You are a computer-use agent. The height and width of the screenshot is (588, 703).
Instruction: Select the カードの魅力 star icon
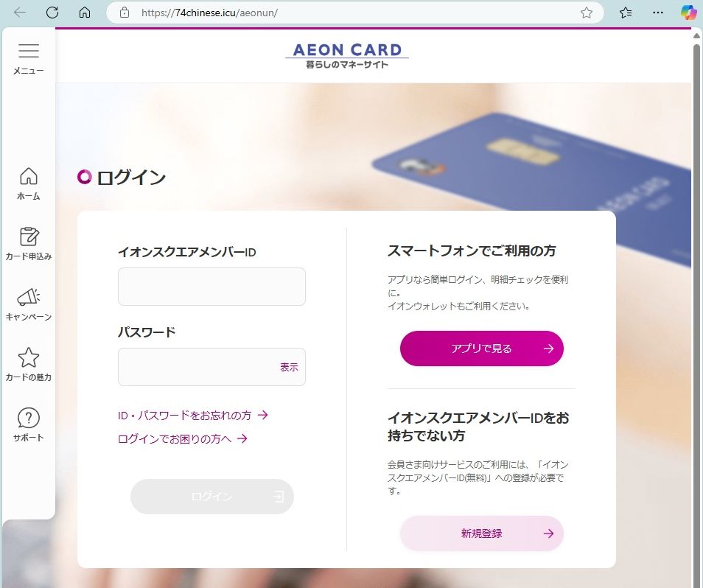[x=28, y=357]
